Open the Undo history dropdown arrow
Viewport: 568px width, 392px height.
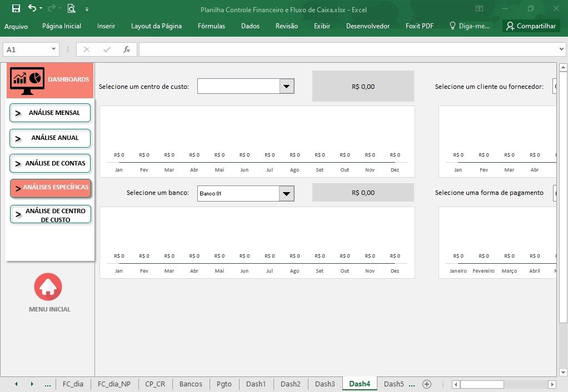(x=41, y=8)
